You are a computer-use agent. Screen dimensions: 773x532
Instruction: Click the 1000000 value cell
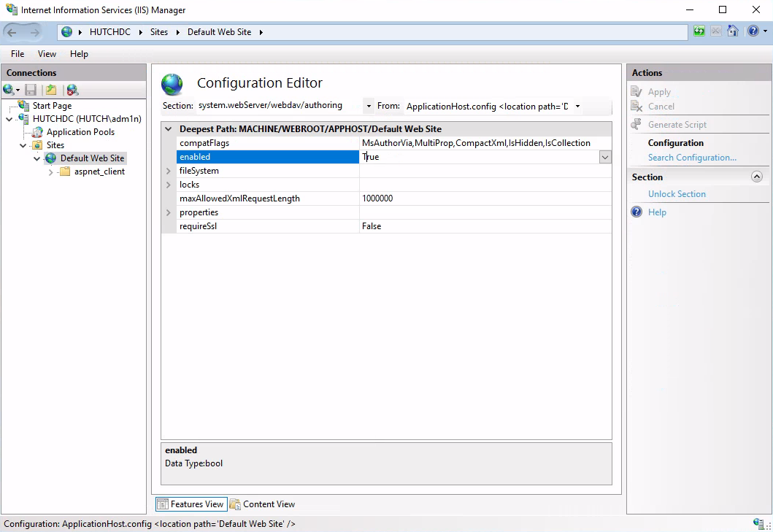[485, 198]
